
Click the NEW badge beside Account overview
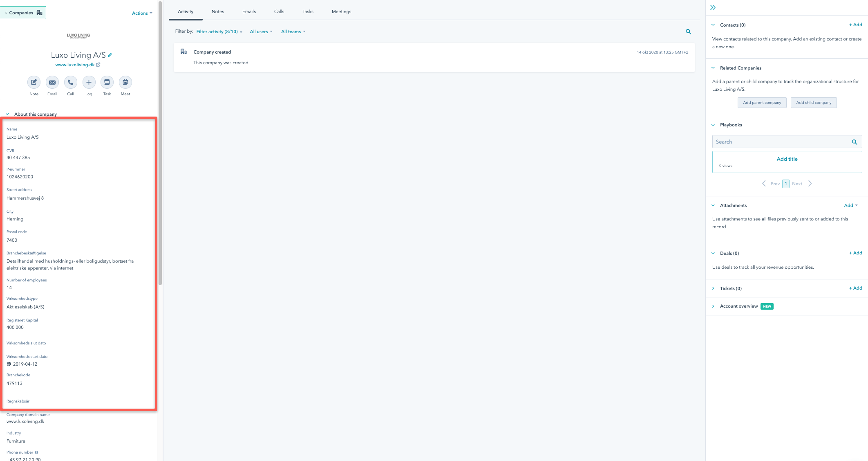(767, 306)
